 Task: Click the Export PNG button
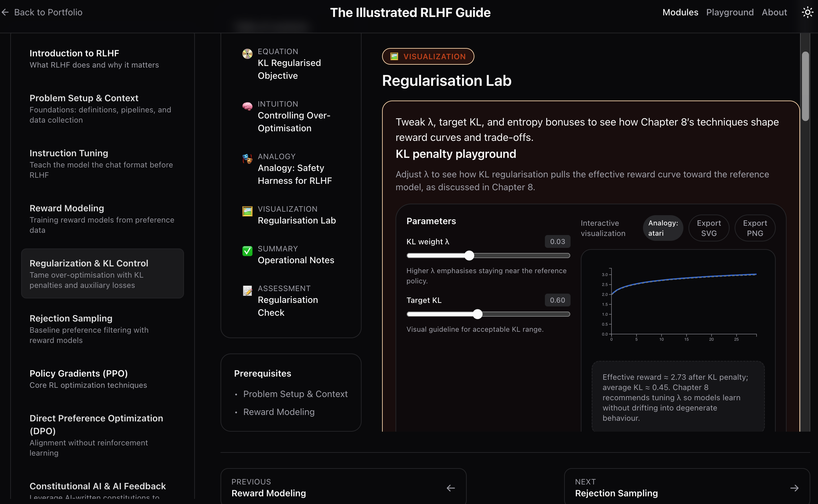pos(755,228)
